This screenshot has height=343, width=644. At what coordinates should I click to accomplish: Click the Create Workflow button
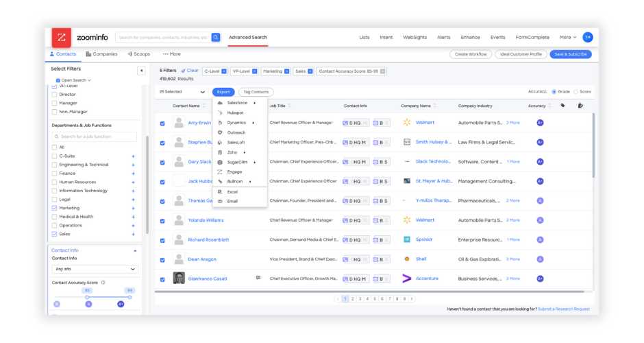click(471, 54)
